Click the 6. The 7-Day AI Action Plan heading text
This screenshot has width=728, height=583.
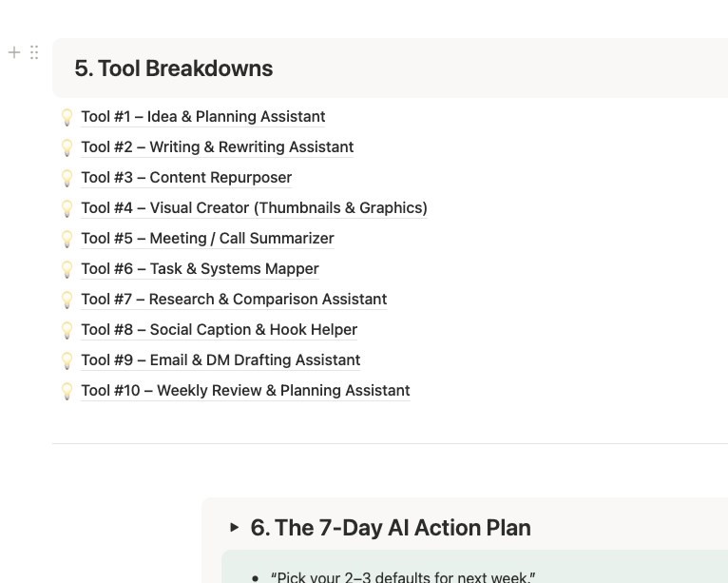pos(391,528)
